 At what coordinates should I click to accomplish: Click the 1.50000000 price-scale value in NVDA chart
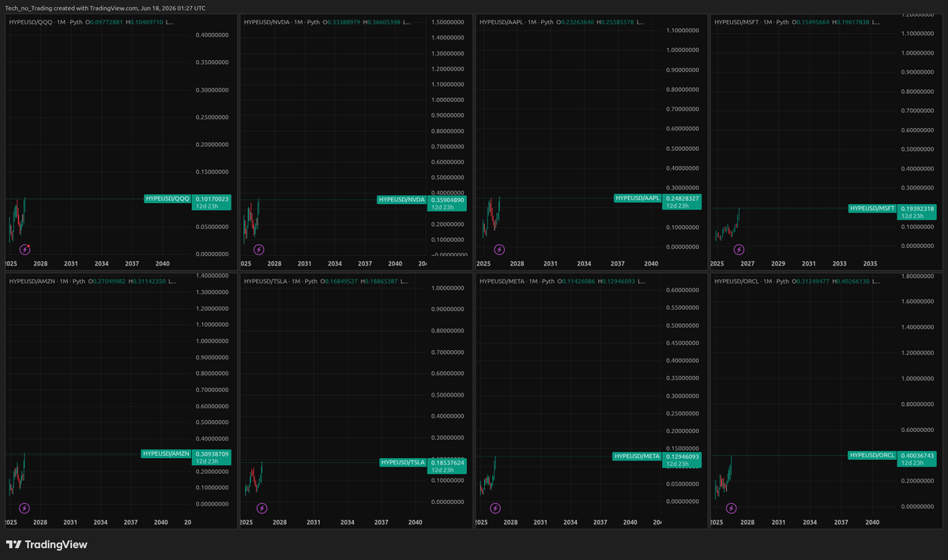448,22
